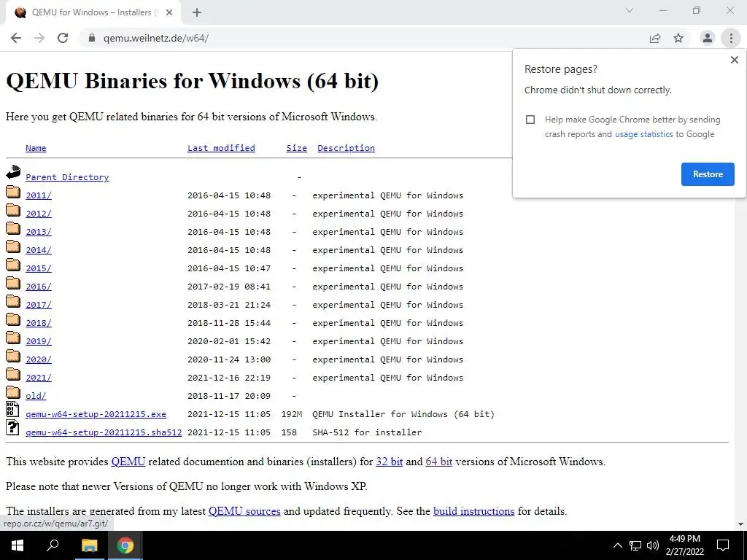Open Windows Start menu
Viewport: 747px width, 560px height.
(x=18, y=545)
